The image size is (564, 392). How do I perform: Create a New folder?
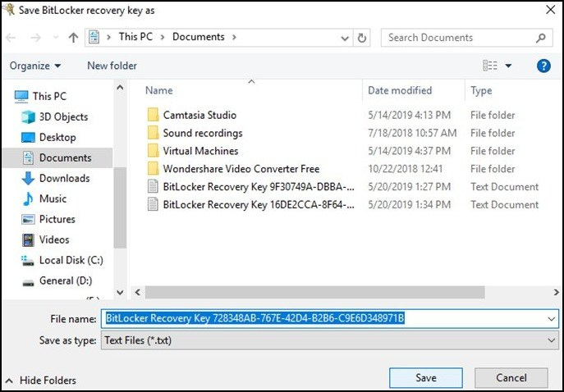pos(112,66)
